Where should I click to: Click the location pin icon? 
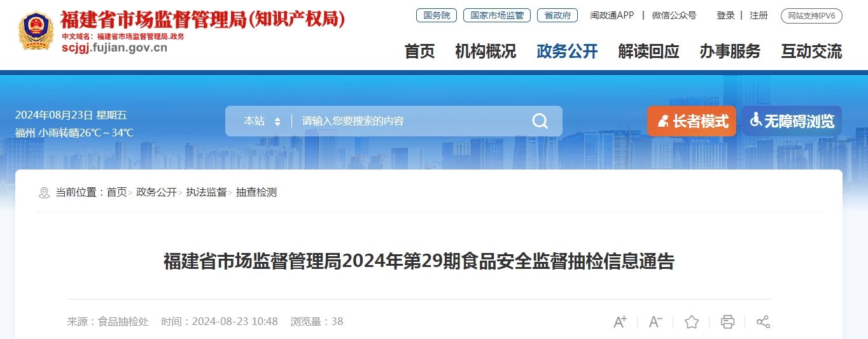44,192
